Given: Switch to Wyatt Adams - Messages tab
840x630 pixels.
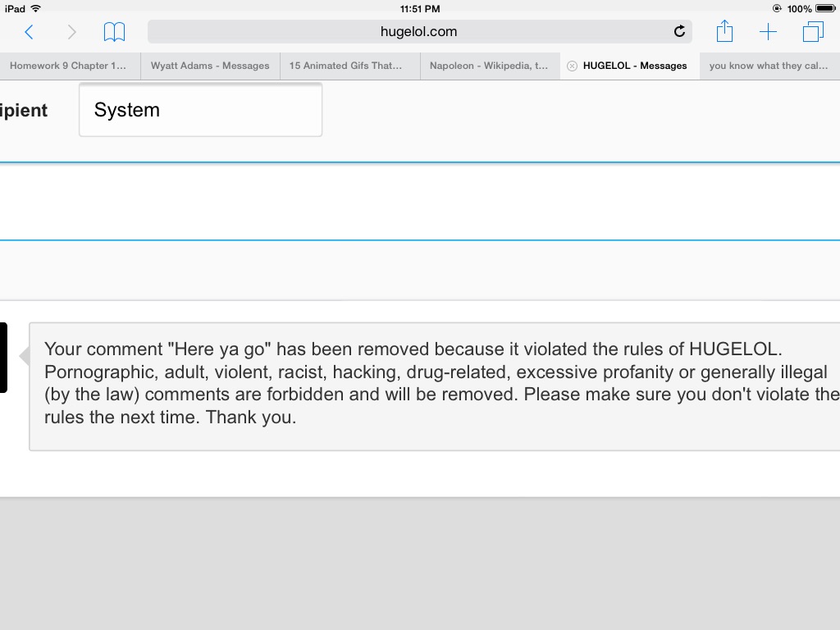Looking at the screenshot, I should coord(210,66).
